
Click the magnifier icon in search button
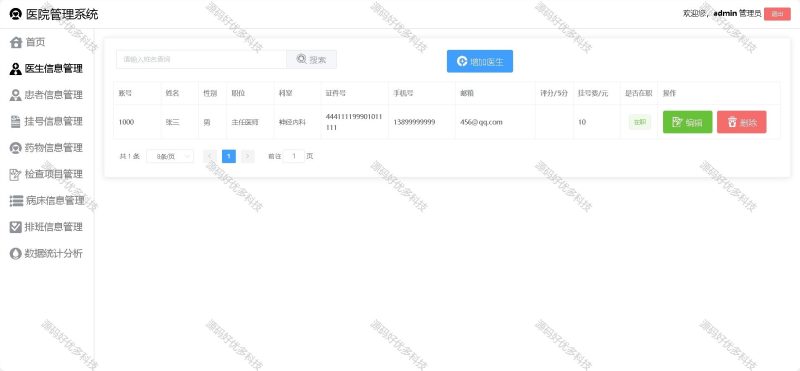pyautogui.click(x=302, y=59)
